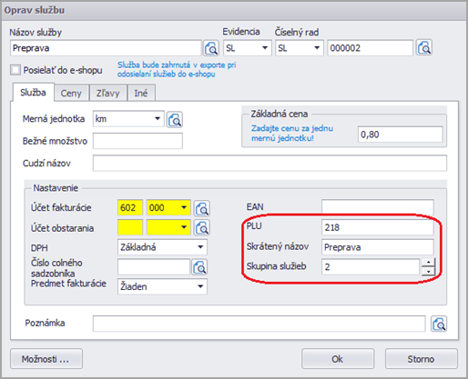The image size is (468, 379).
Task: Expand the Číselný rad SL dropdown
Action: click(x=317, y=48)
